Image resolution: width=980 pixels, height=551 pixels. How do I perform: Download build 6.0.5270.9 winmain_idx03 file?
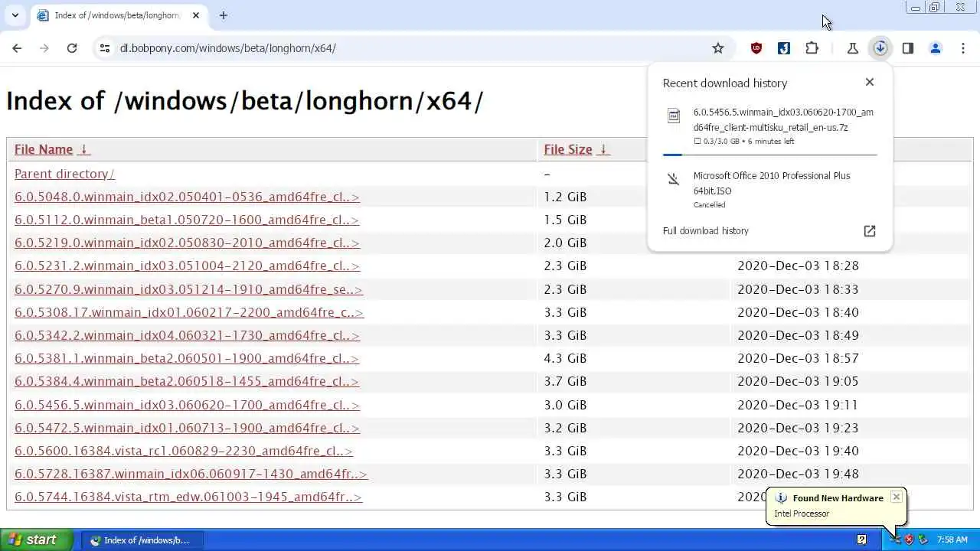(188, 289)
